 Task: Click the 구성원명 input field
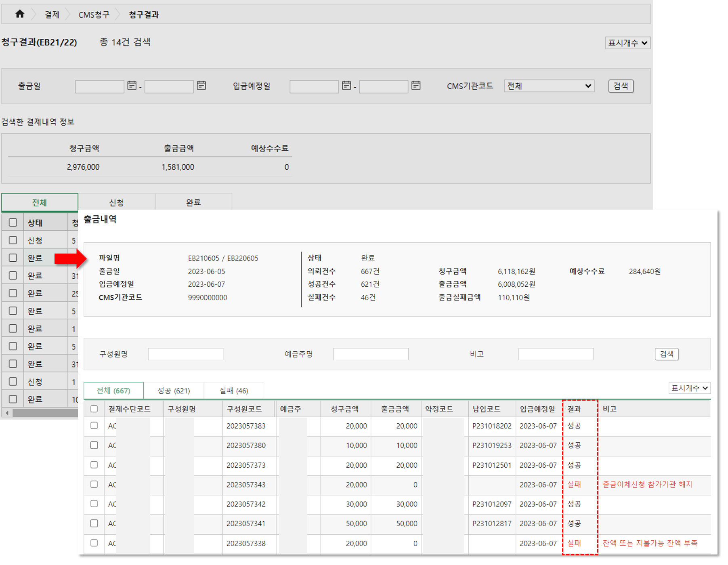185,354
